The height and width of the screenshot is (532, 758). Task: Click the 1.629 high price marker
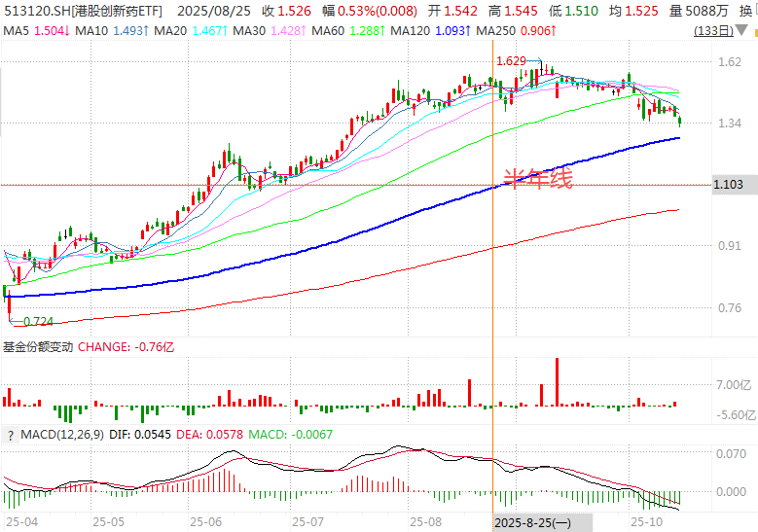point(511,60)
